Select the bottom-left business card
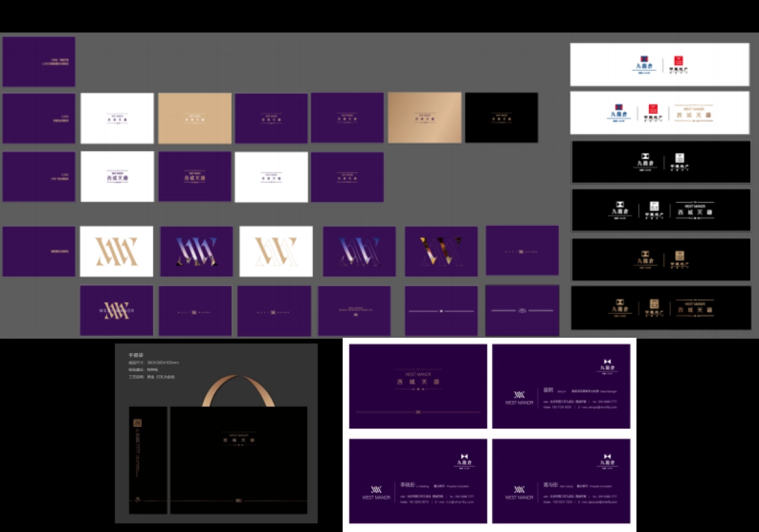The height and width of the screenshot is (532, 759). [417, 481]
